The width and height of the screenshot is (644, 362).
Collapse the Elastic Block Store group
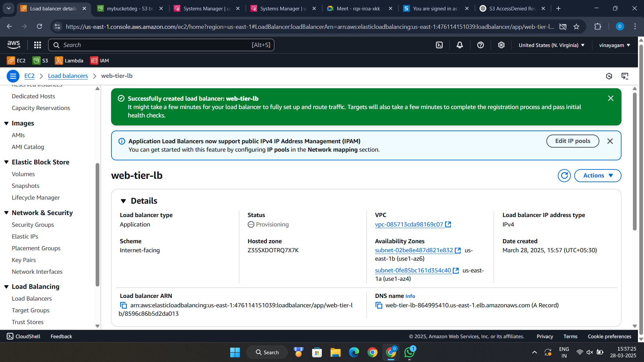(6, 162)
